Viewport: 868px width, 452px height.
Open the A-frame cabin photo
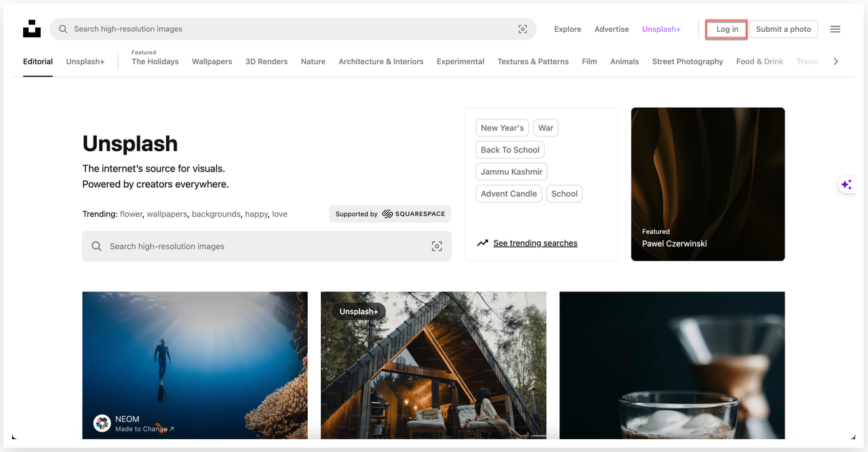click(433, 365)
